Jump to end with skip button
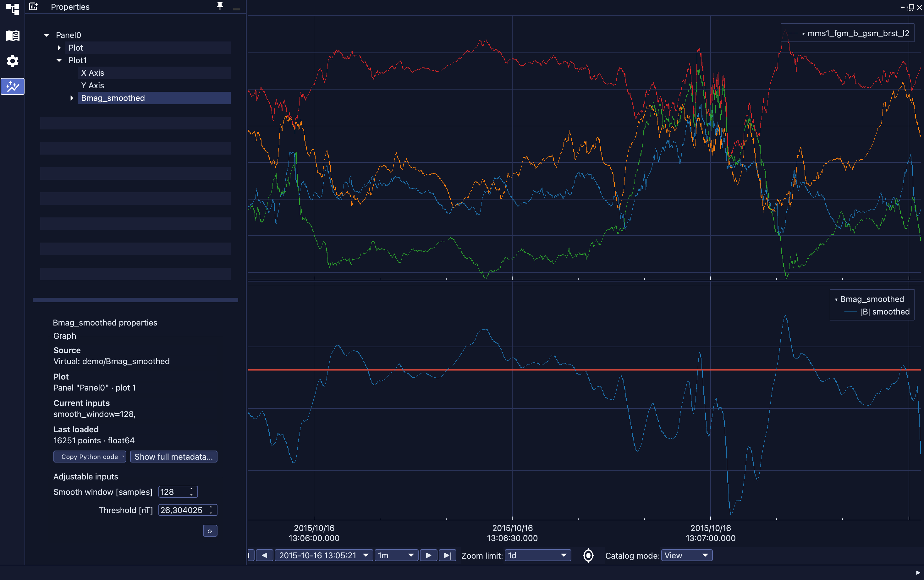 coord(448,555)
